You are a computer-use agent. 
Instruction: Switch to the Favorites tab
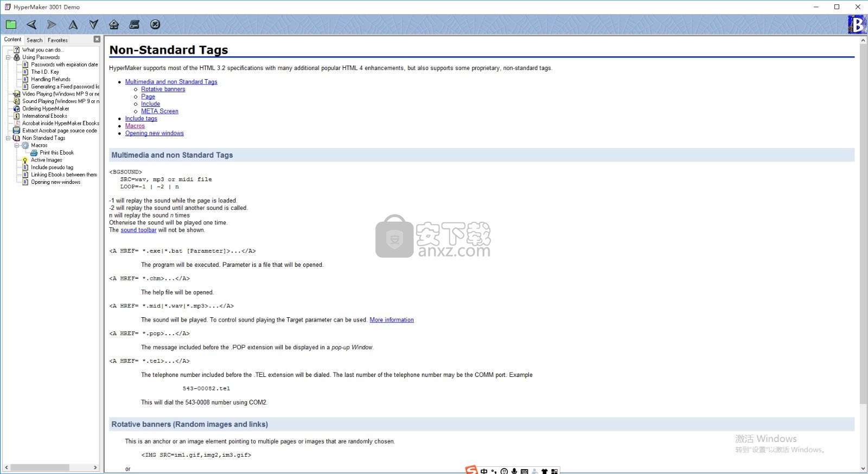[x=58, y=40]
